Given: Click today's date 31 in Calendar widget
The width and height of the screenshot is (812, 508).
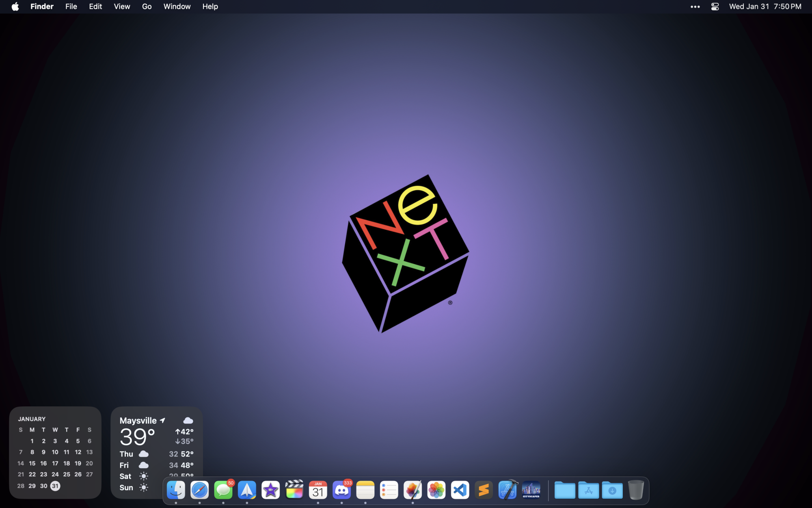Looking at the screenshot, I should coord(55,486).
